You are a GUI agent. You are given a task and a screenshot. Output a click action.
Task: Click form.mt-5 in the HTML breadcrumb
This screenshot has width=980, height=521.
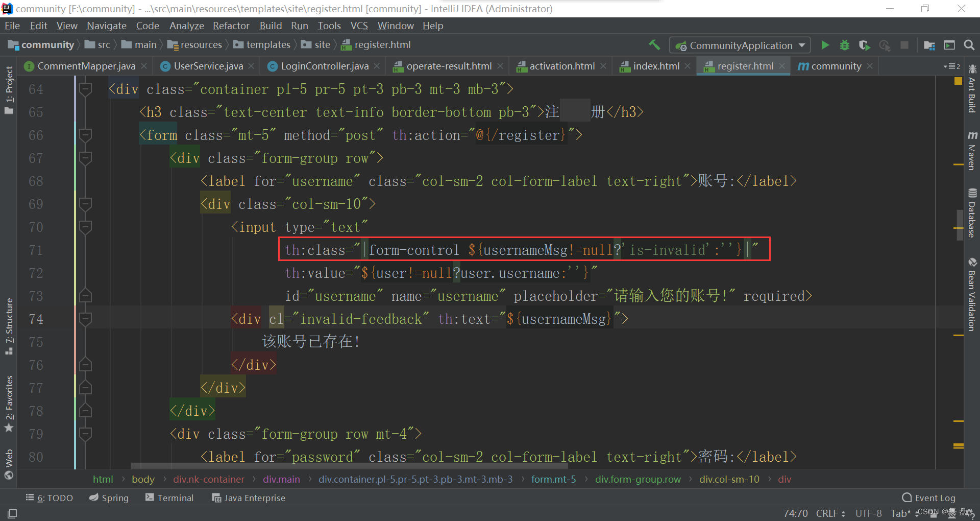pyautogui.click(x=553, y=479)
